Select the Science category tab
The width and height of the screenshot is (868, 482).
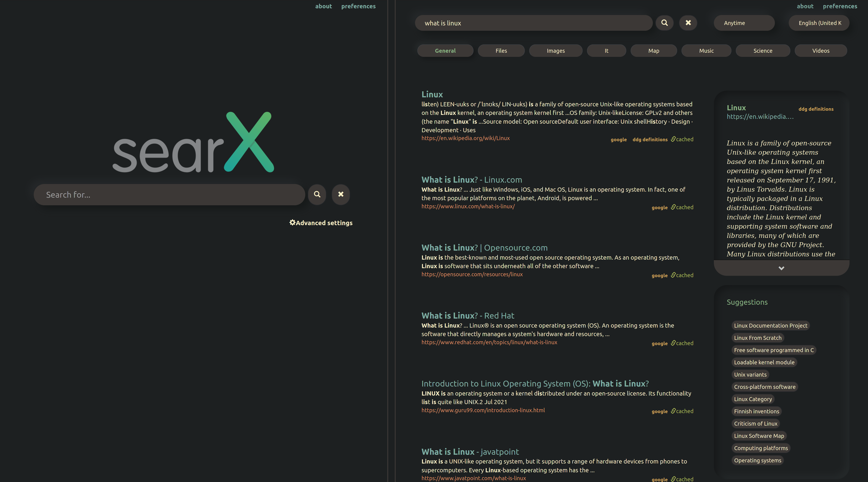coord(763,51)
